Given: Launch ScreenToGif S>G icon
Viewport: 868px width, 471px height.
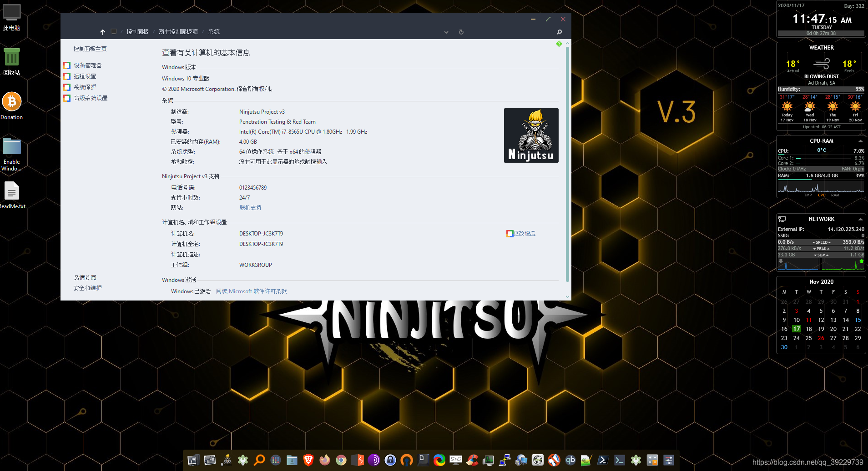Looking at the screenshot, I should tap(456, 460).
